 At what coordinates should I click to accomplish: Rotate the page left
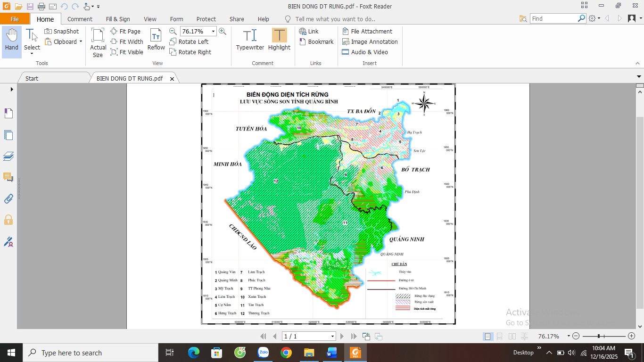pos(189,41)
